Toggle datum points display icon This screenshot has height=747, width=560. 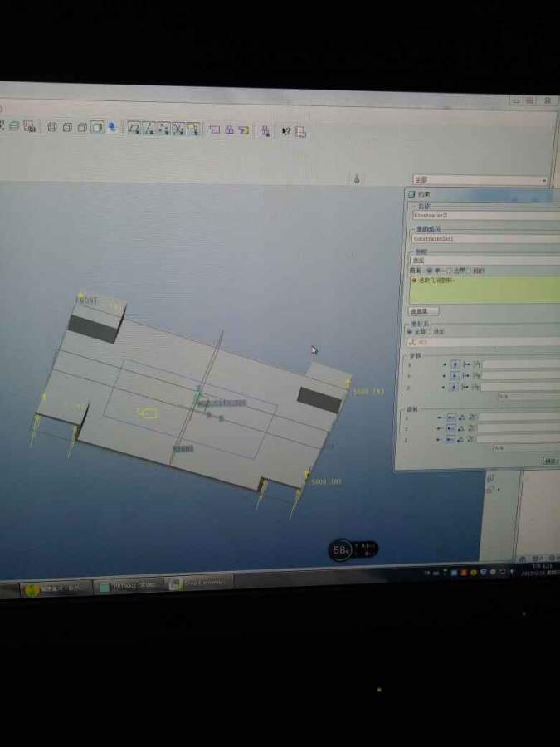[163, 129]
